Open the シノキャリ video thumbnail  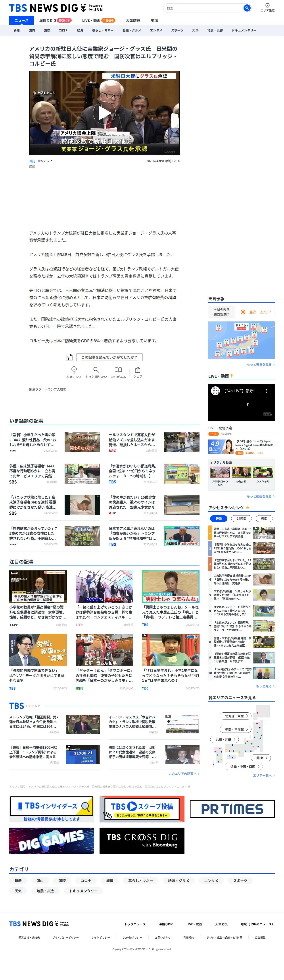[263, 472]
